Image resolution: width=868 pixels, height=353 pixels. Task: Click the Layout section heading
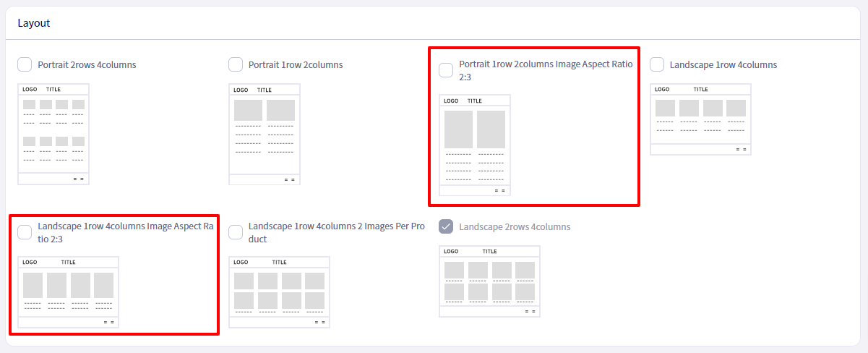pyautogui.click(x=34, y=23)
